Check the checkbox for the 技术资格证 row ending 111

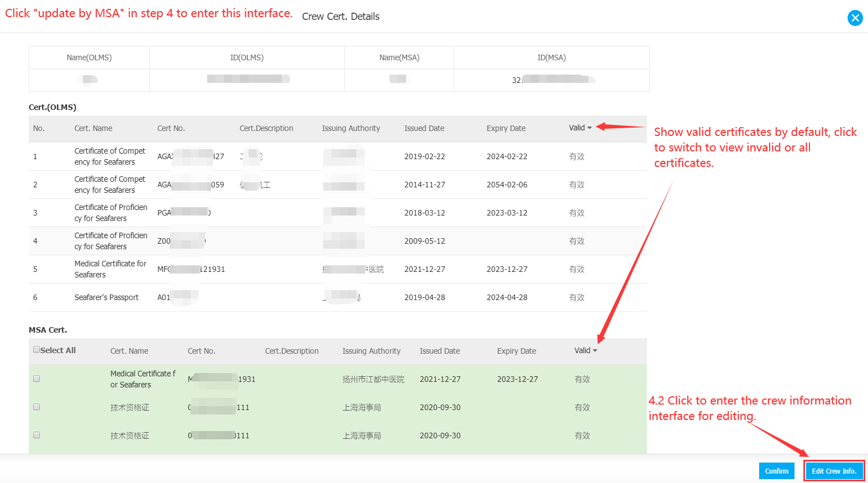point(36,407)
